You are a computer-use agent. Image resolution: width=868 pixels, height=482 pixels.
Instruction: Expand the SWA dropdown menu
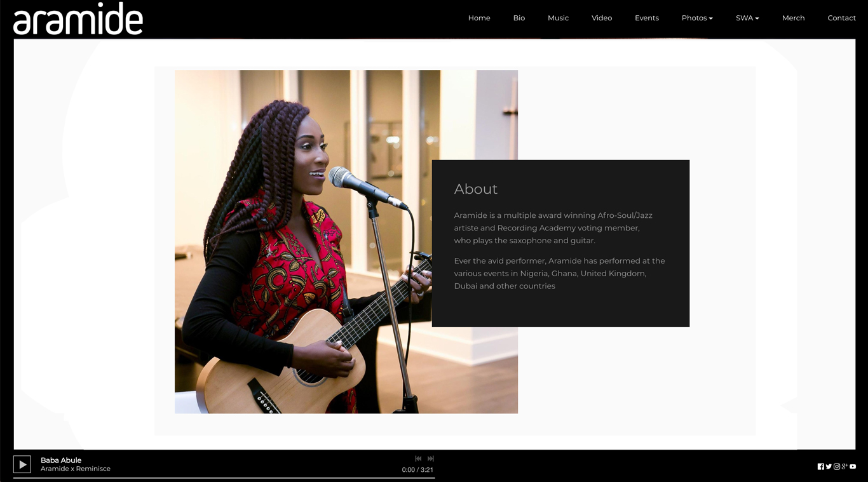[x=747, y=18]
